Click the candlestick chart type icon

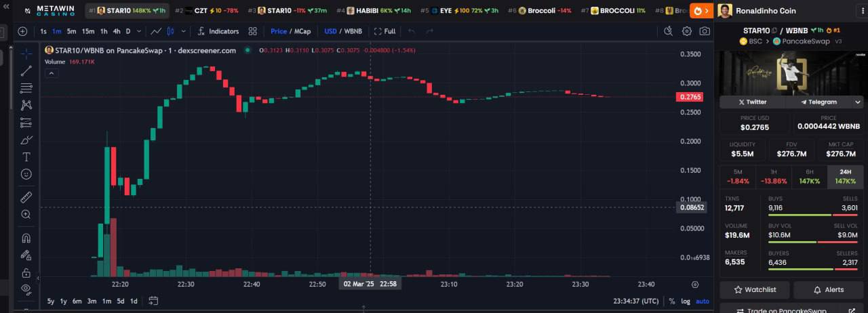(x=170, y=31)
